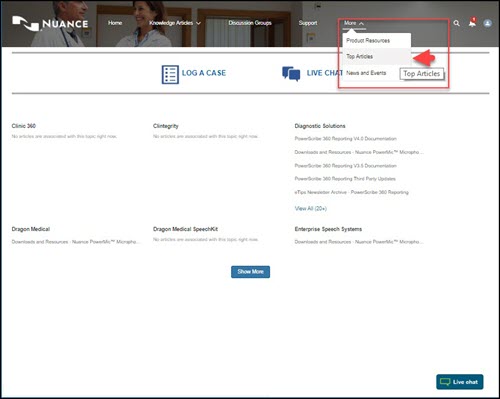The height and width of the screenshot is (399, 500).
Task: Open PowerScribe 360 Reporting V4.0 Documentation
Action: coord(346,139)
